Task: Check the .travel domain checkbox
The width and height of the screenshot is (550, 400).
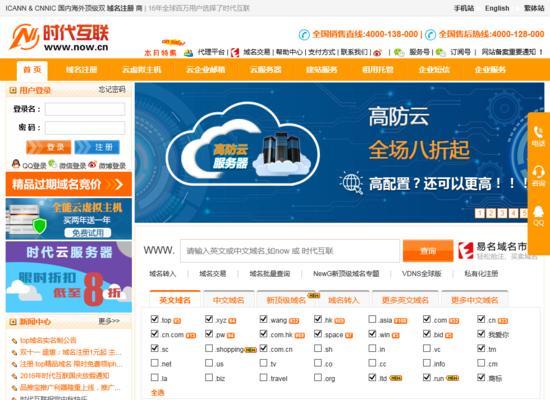Action: tap(263, 377)
